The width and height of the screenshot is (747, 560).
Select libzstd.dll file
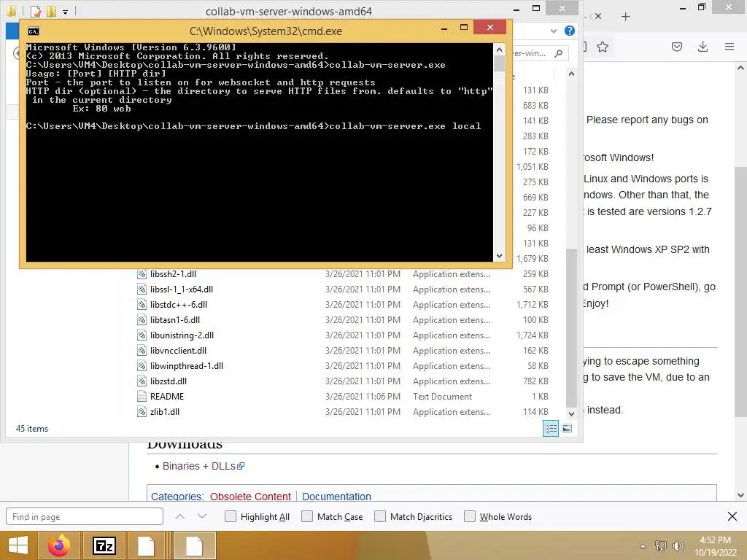[169, 381]
